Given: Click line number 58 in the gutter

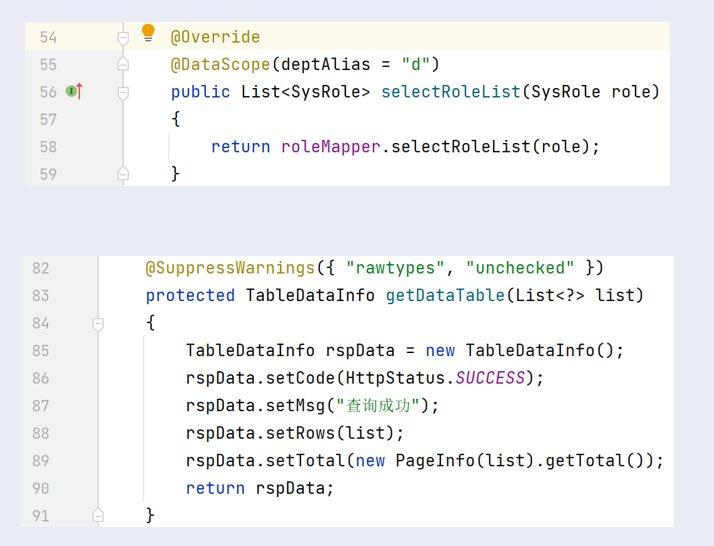Looking at the screenshot, I should [x=48, y=147].
